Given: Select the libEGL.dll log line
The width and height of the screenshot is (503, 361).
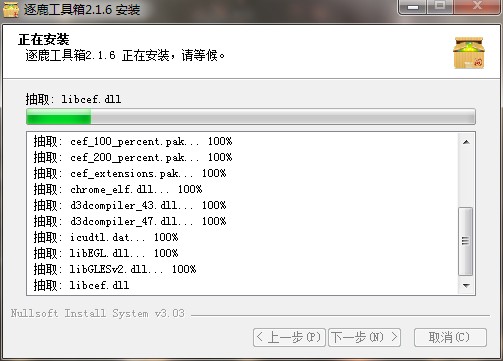Looking at the screenshot, I should (x=106, y=253).
